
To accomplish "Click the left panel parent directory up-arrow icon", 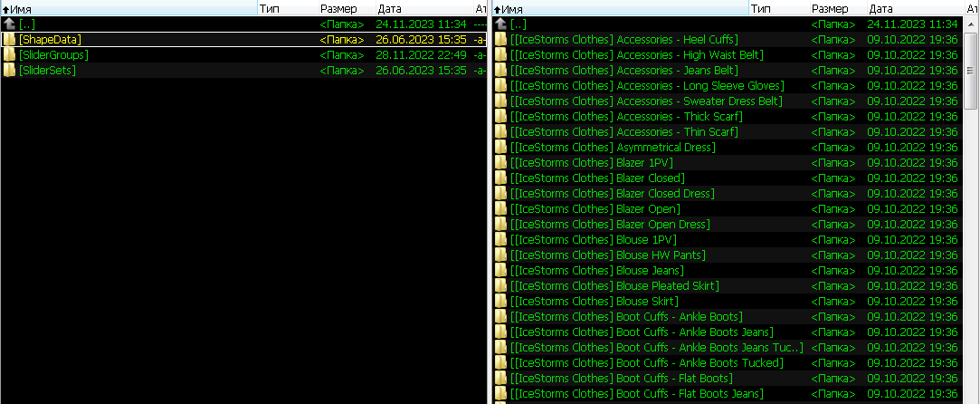I will pyautogui.click(x=9, y=24).
